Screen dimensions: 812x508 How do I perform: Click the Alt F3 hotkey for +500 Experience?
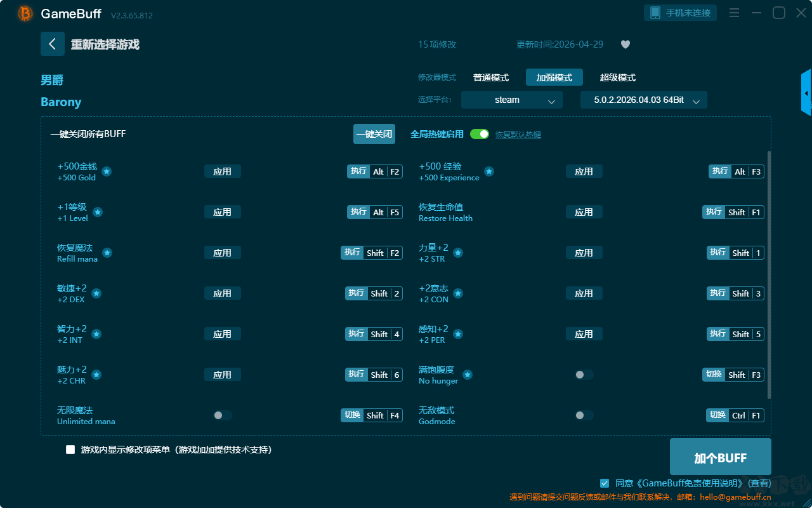click(737, 171)
